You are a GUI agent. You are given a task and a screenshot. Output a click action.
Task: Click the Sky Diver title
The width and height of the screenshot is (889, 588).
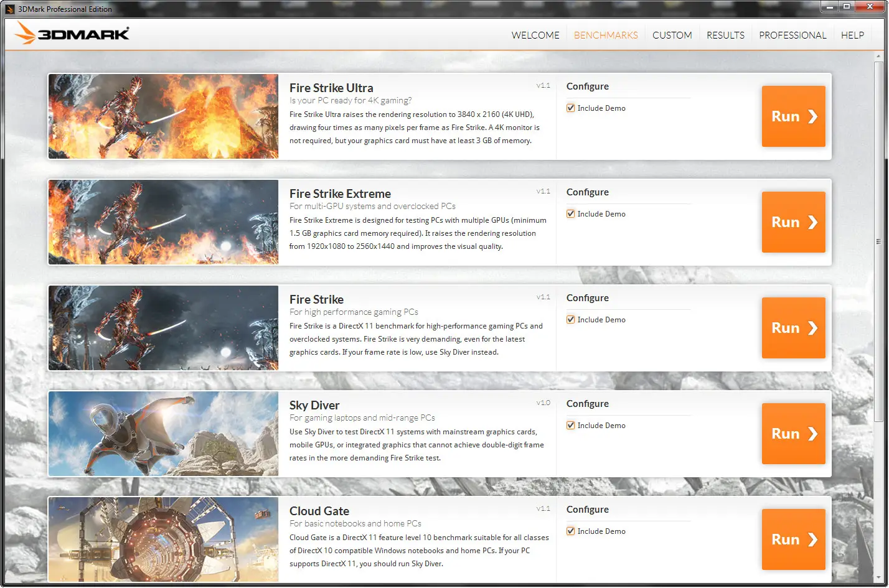[314, 405]
